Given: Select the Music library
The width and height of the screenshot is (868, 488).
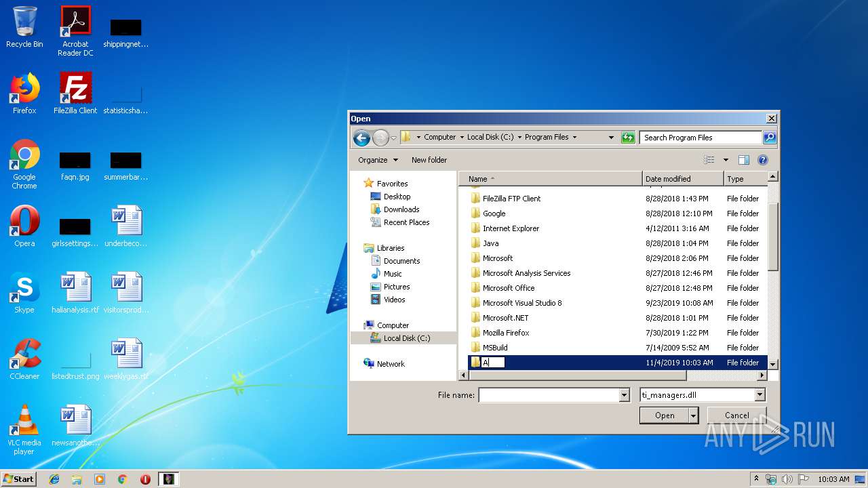Looking at the screenshot, I should pos(393,274).
